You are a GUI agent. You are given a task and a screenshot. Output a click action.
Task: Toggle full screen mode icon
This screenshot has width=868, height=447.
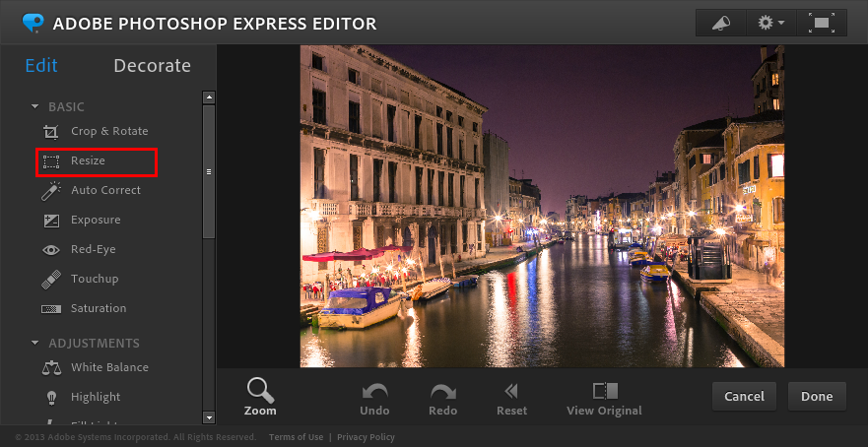click(822, 23)
